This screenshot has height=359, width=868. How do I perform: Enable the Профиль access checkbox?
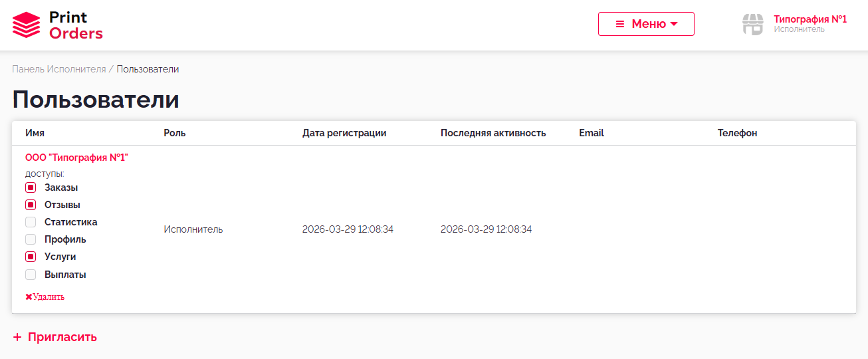[31, 239]
